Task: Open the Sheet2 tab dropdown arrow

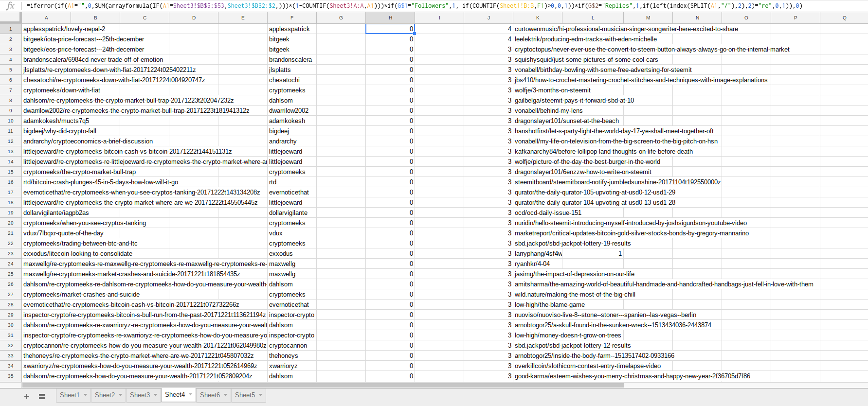Action: 120,395
